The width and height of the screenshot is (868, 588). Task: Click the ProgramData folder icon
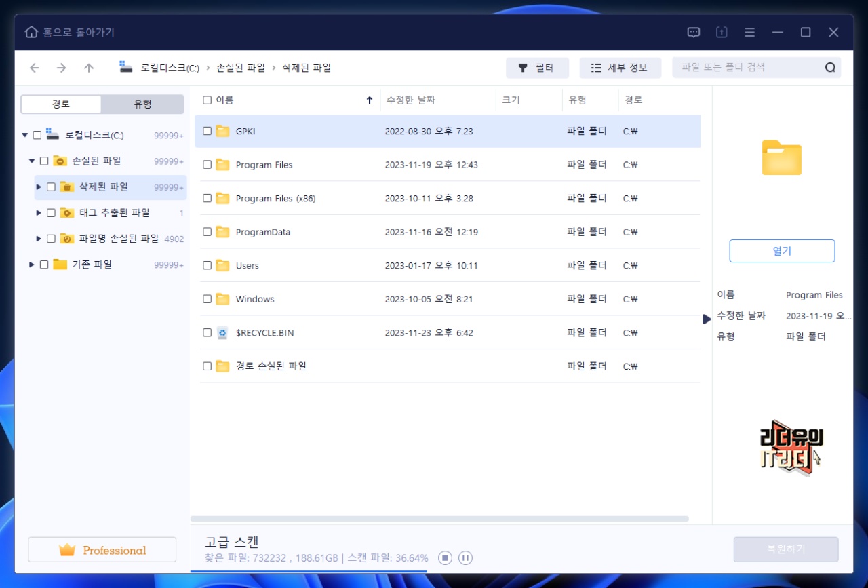click(x=222, y=232)
